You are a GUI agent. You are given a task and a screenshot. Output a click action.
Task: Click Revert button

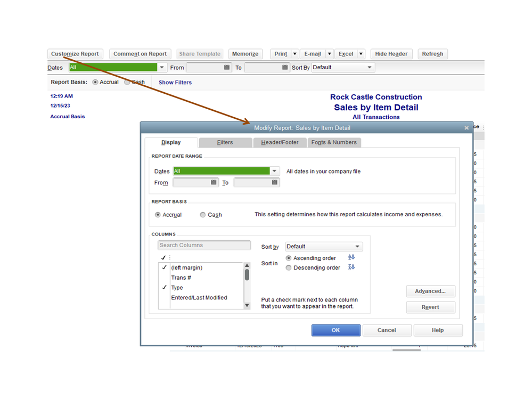(430, 307)
